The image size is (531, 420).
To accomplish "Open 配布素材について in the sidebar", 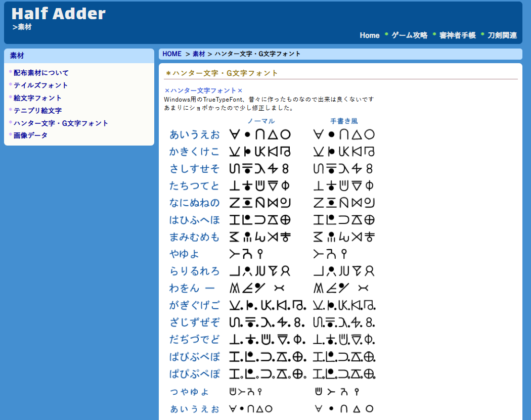I will pos(41,73).
